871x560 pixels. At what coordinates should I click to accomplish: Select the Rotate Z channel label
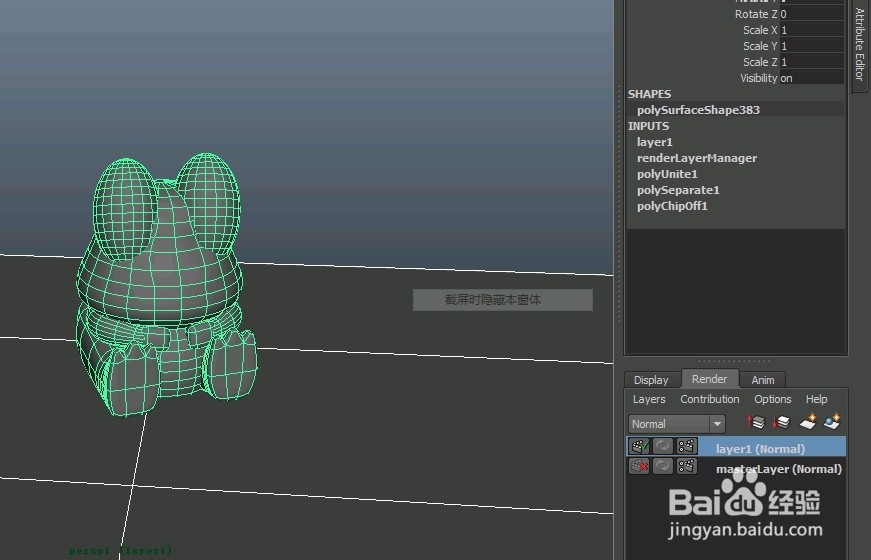coord(756,14)
